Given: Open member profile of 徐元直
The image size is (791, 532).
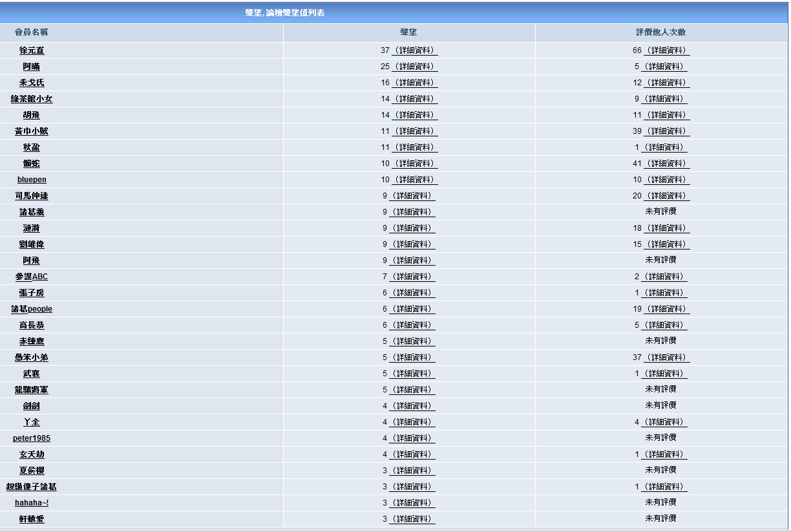Looking at the screenshot, I should tap(32, 50).
